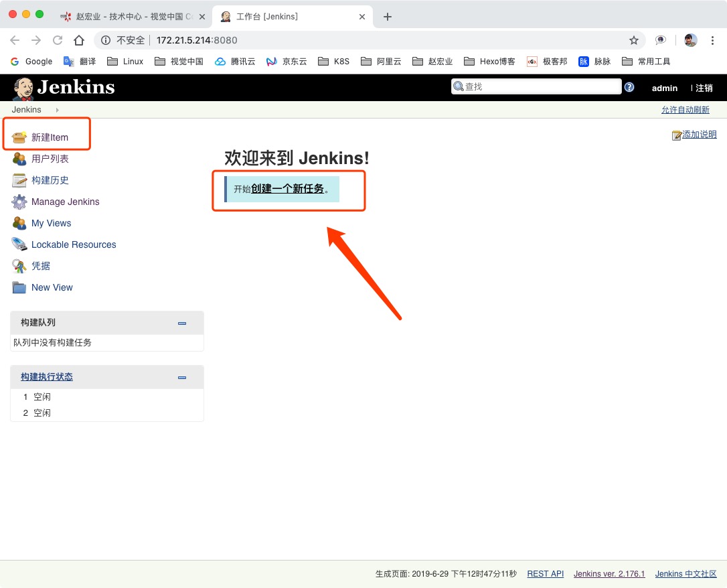The height and width of the screenshot is (588, 727).
Task: Click the 构建历史 text link
Action: pyautogui.click(x=50, y=180)
